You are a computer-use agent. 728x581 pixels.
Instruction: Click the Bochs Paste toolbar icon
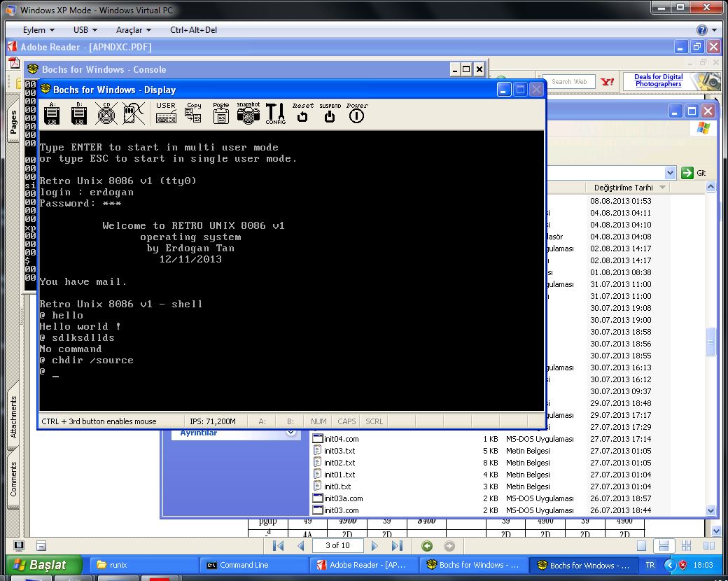tap(221, 113)
